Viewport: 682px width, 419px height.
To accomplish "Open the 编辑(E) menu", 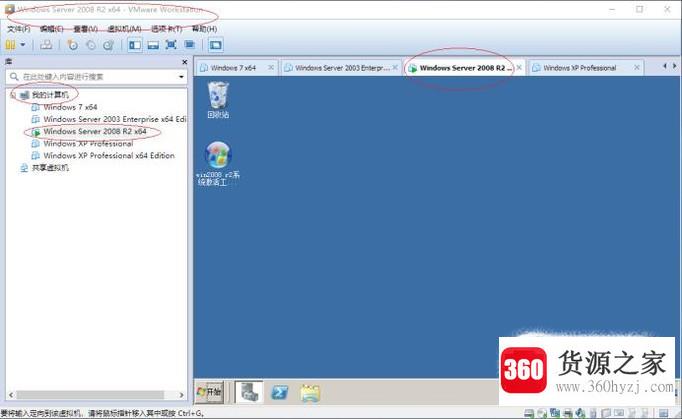I will click(x=51, y=29).
